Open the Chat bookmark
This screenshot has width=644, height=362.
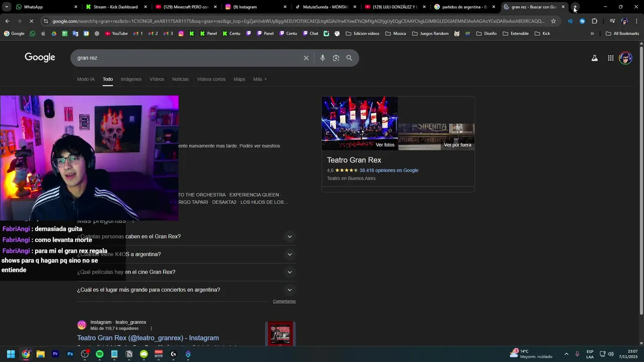(x=310, y=34)
